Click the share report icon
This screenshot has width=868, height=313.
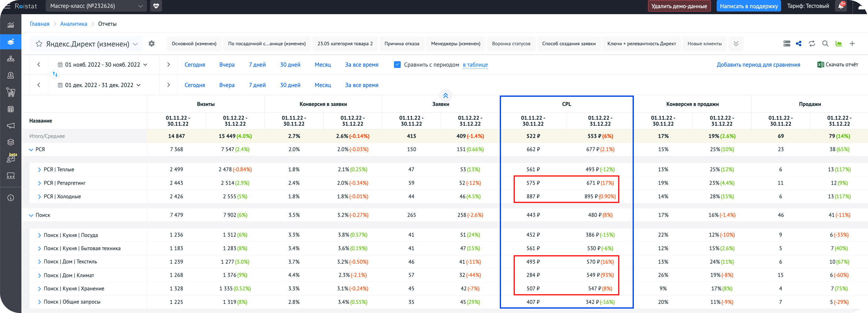tap(798, 44)
